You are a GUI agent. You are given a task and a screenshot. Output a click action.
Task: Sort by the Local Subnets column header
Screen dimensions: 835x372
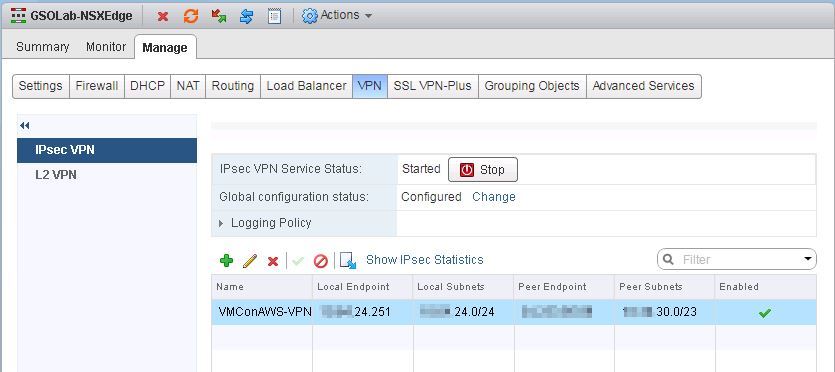point(463,287)
